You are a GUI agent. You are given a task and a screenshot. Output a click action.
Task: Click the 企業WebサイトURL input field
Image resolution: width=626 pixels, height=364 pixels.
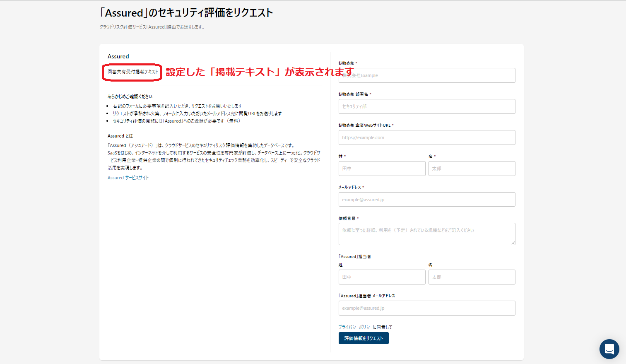coord(427,137)
